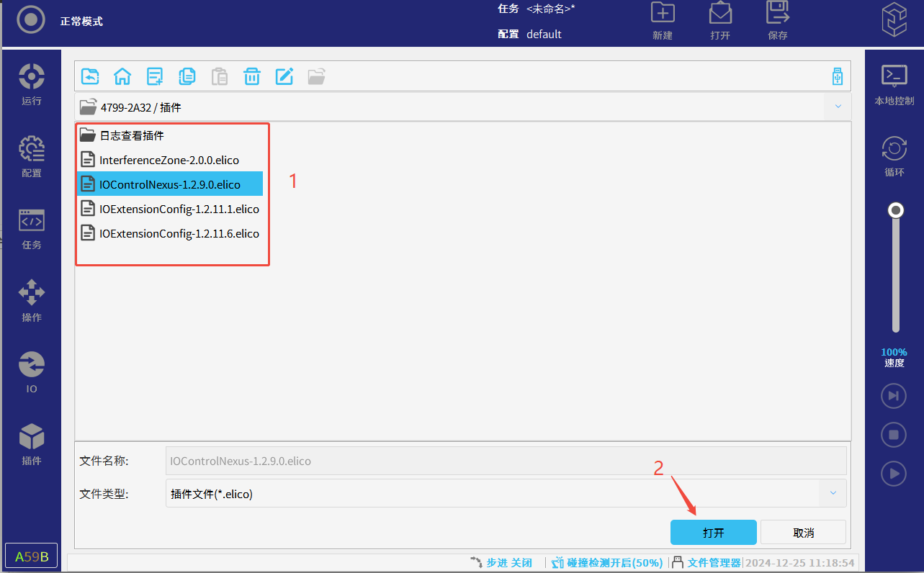Image resolution: width=924 pixels, height=573 pixels.
Task: Click the speed slider handle
Action: (896, 210)
